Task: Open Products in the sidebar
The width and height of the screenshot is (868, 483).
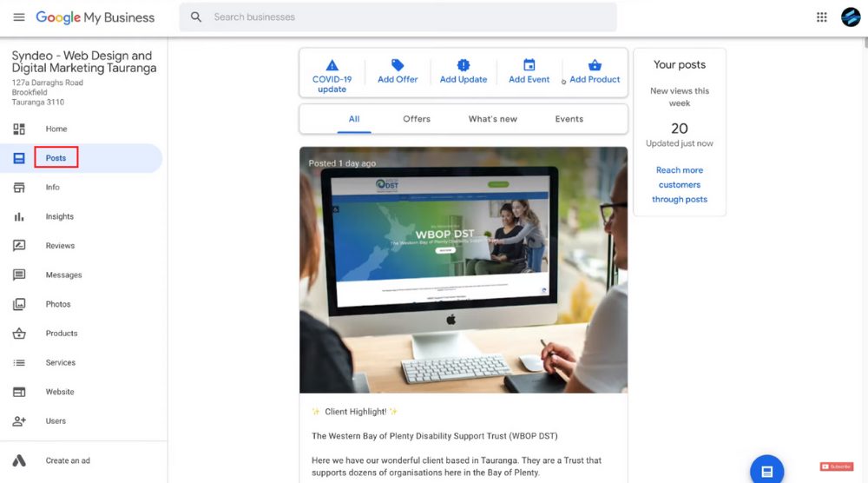Action: coord(62,334)
